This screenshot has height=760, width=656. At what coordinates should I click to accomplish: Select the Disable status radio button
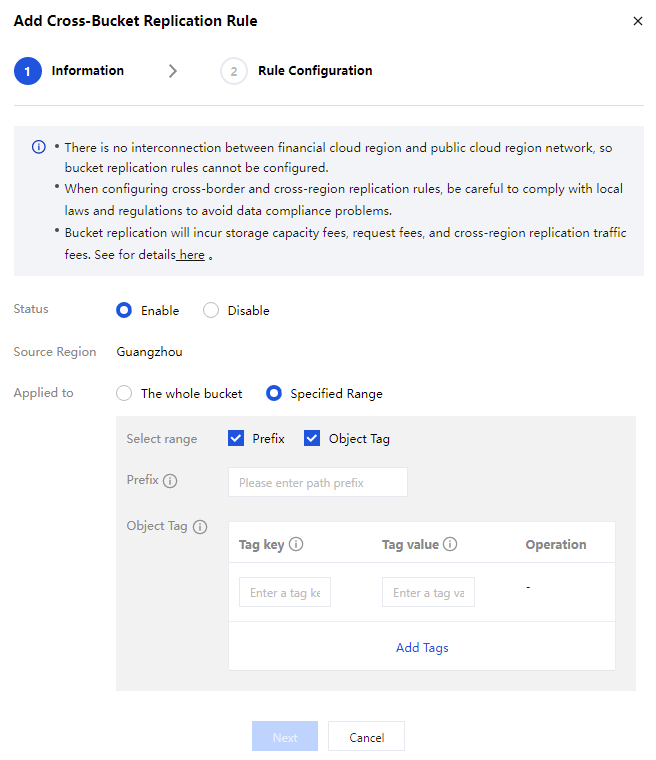pyautogui.click(x=211, y=310)
